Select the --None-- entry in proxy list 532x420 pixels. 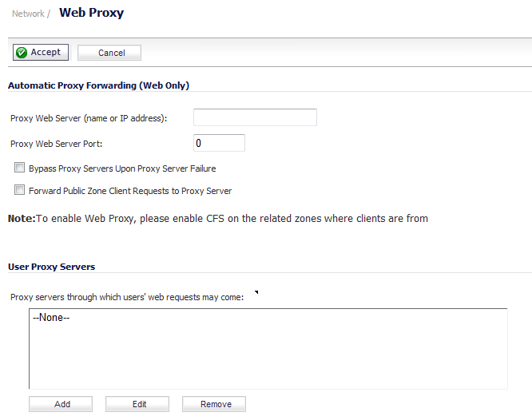point(51,318)
